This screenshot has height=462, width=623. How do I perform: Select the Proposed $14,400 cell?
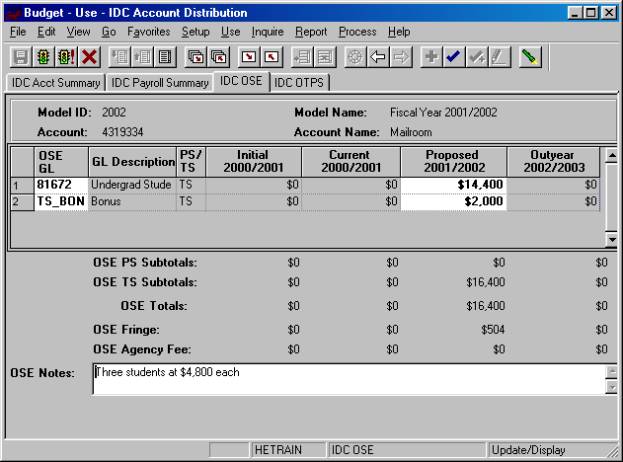(x=453, y=185)
